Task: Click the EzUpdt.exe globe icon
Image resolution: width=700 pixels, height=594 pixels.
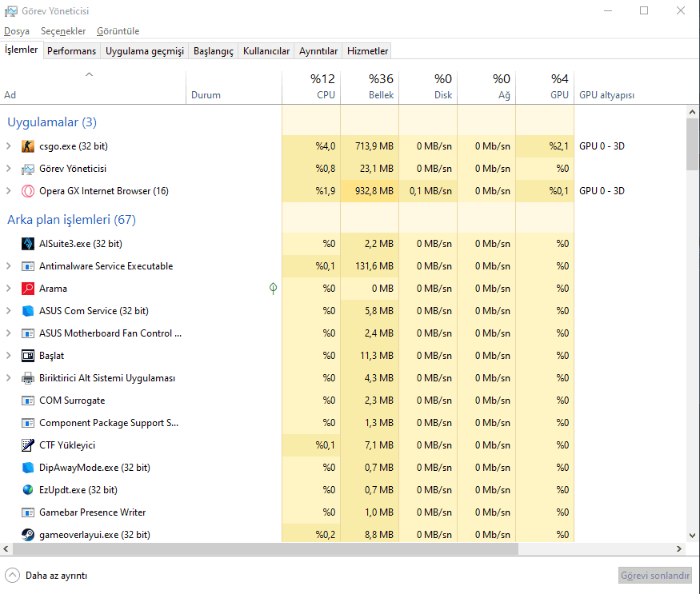Action: coord(28,490)
